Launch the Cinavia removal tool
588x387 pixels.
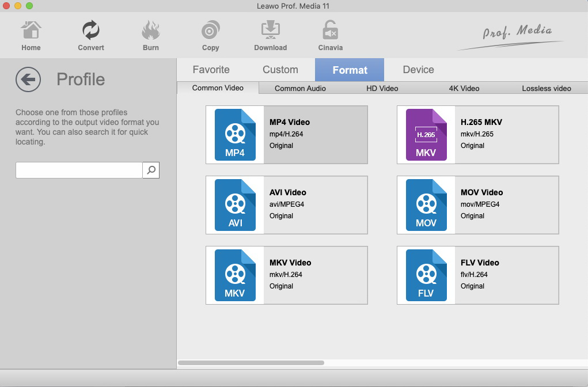coord(330,36)
